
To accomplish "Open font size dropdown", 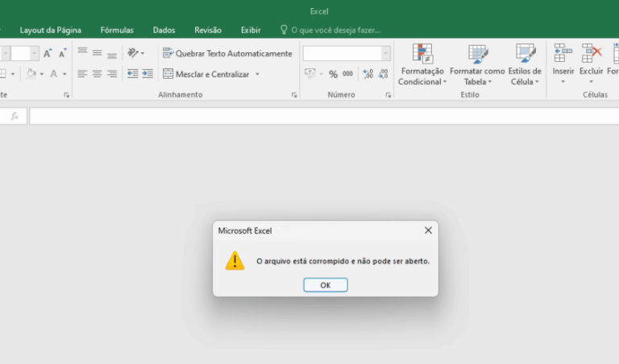I will 35,53.
